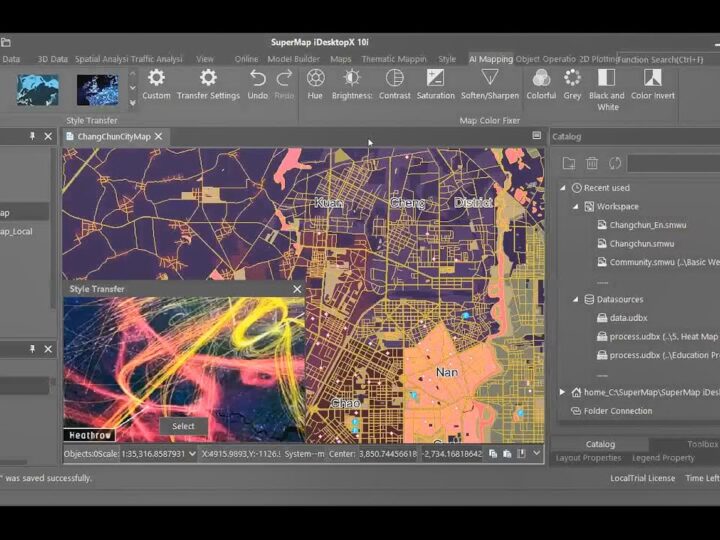
Task: Click the Undo arrow
Action: click(x=258, y=84)
